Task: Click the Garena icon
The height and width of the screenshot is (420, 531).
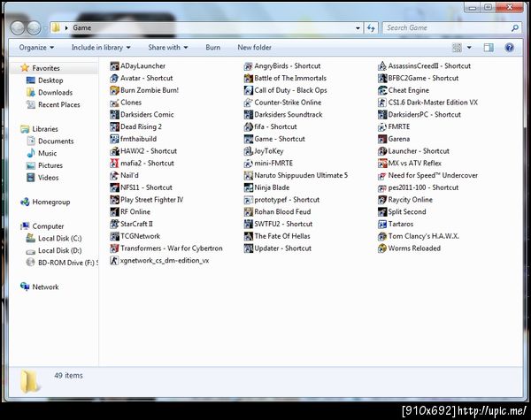Action: tap(382, 139)
